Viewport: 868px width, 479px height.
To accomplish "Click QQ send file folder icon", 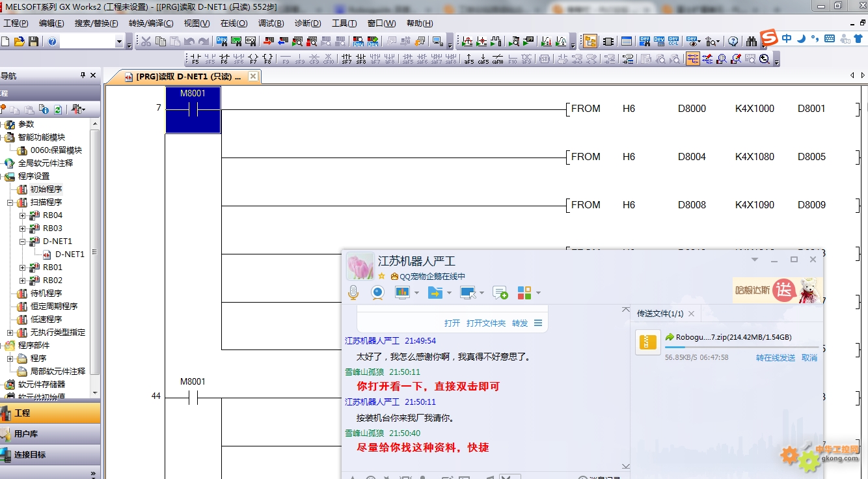I will [435, 293].
